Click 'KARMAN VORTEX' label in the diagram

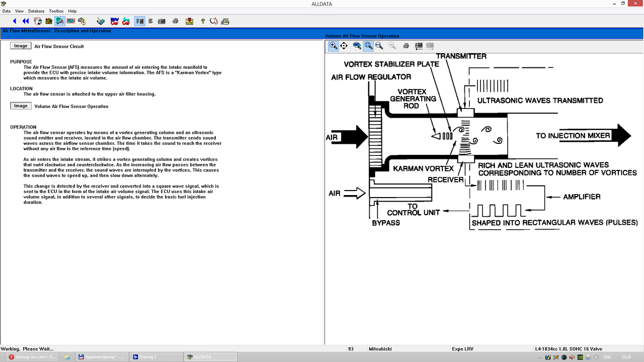click(424, 168)
